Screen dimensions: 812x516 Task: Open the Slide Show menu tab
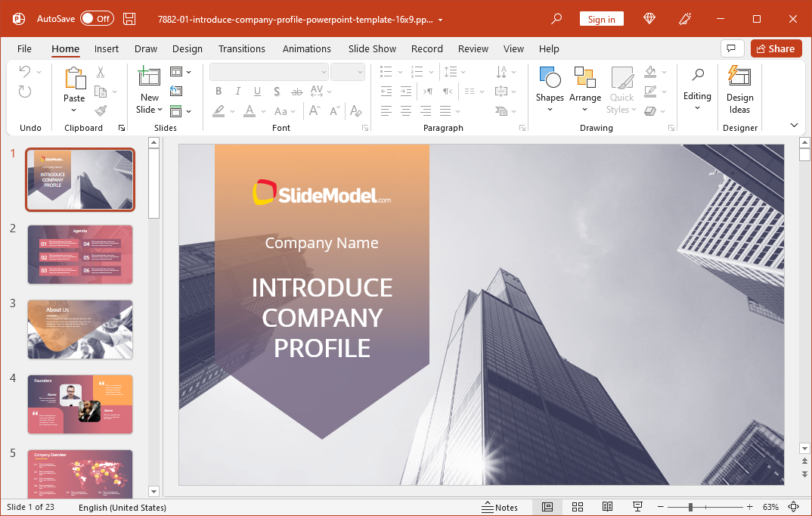372,48
